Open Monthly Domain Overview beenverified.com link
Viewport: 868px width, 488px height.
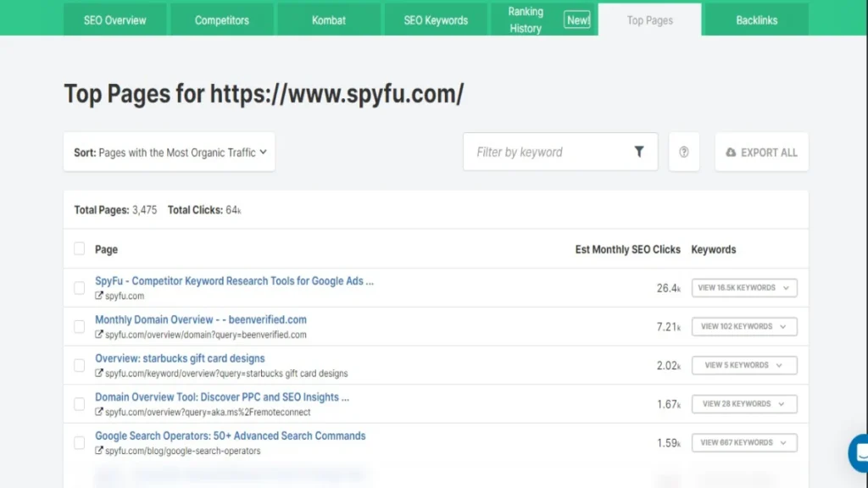(200, 319)
